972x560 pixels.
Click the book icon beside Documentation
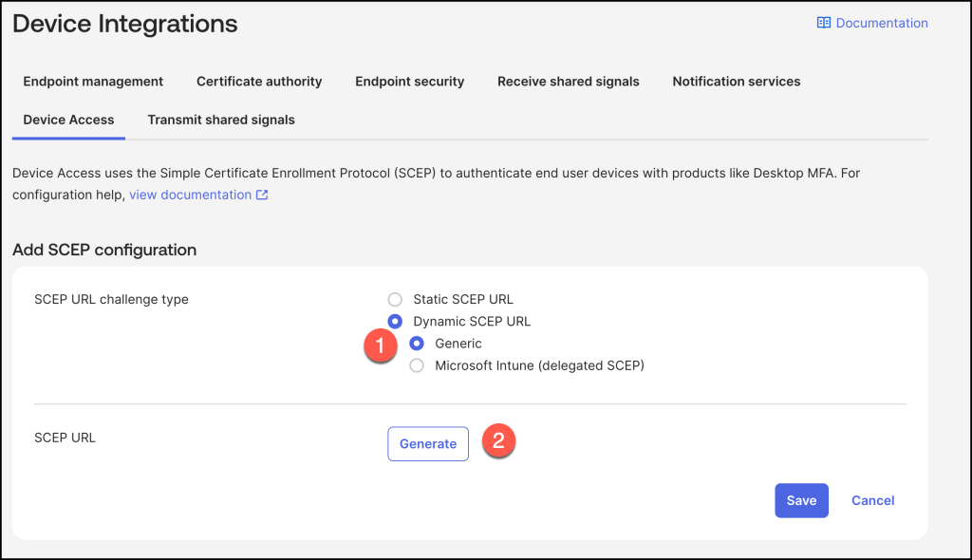tap(823, 23)
